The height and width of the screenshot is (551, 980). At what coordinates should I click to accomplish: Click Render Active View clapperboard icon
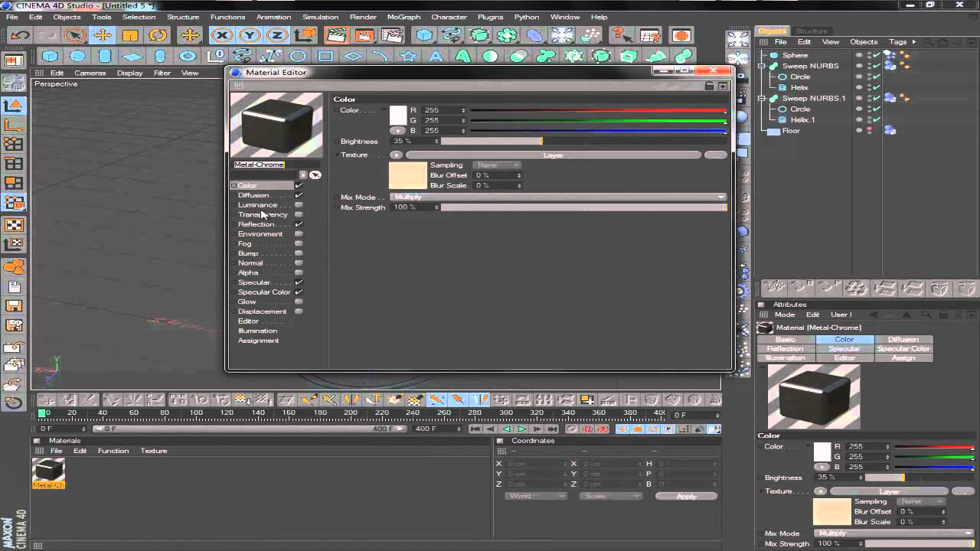tap(335, 35)
